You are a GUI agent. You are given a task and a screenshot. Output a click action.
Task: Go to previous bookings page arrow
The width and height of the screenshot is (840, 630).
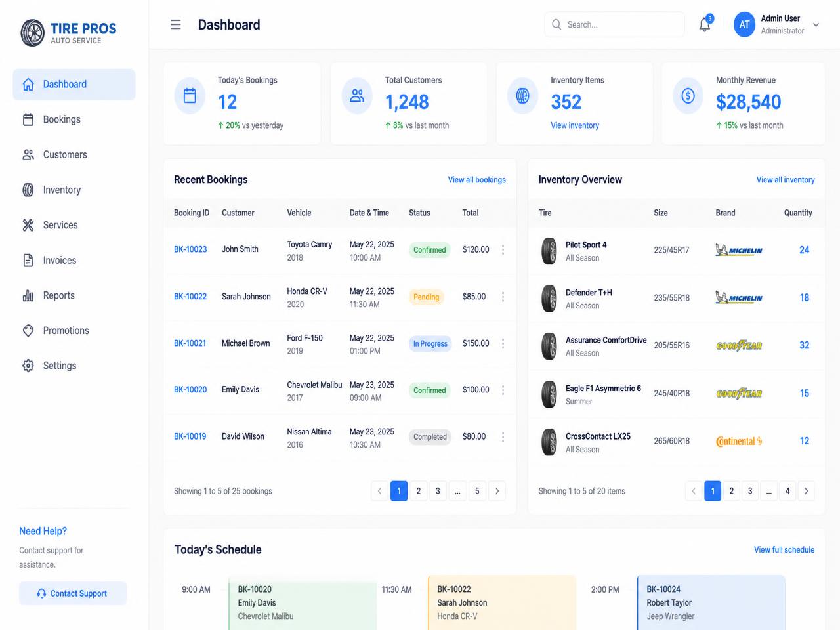379,491
